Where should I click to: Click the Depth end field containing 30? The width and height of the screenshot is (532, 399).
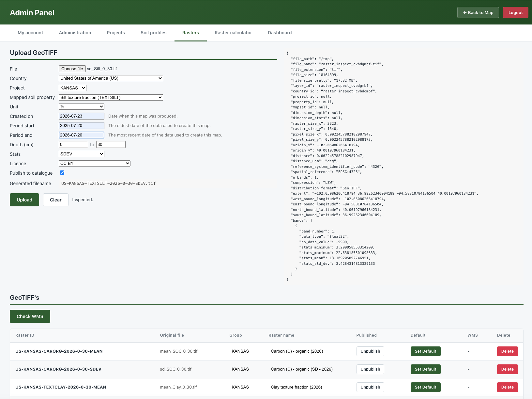(111, 145)
